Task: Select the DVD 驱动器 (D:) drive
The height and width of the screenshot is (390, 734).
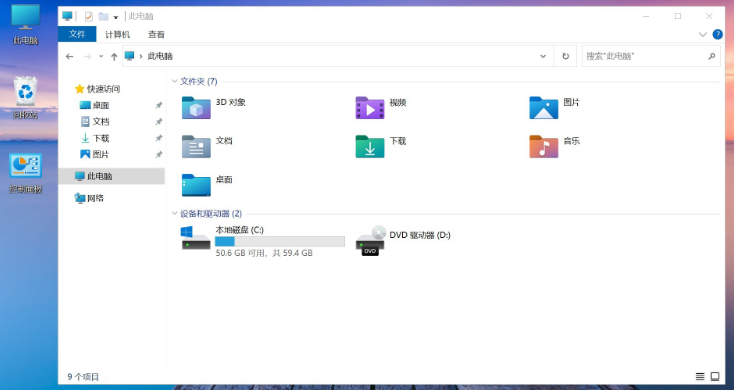Action: click(403, 240)
